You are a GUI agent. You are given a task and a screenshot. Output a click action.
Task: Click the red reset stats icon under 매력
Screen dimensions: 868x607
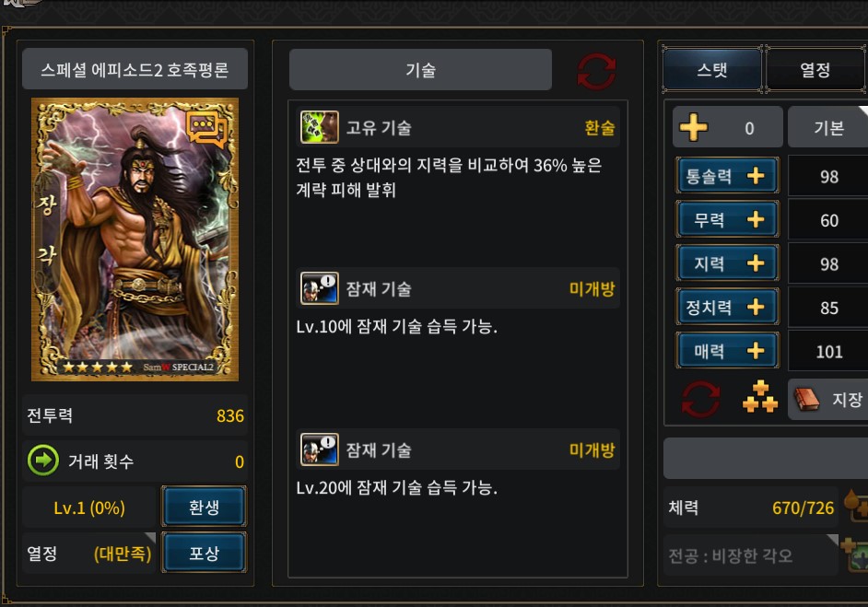point(701,399)
